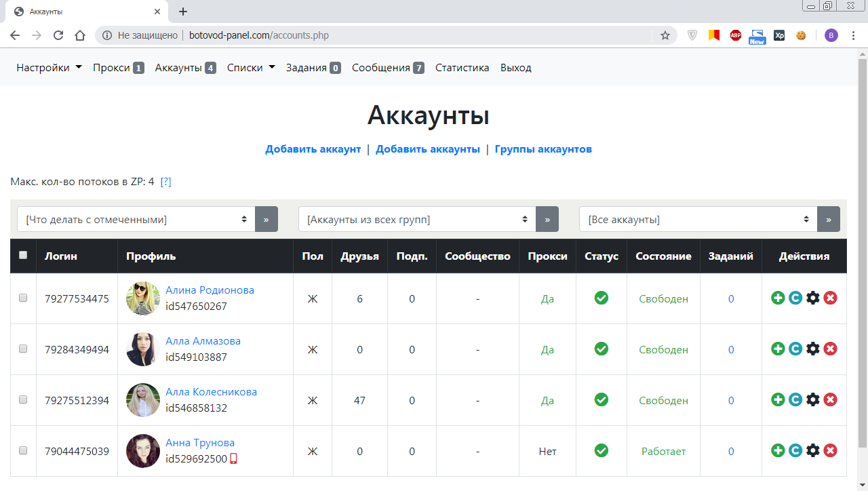Delete account Анна Трунова with red X

[x=830, y=450]
